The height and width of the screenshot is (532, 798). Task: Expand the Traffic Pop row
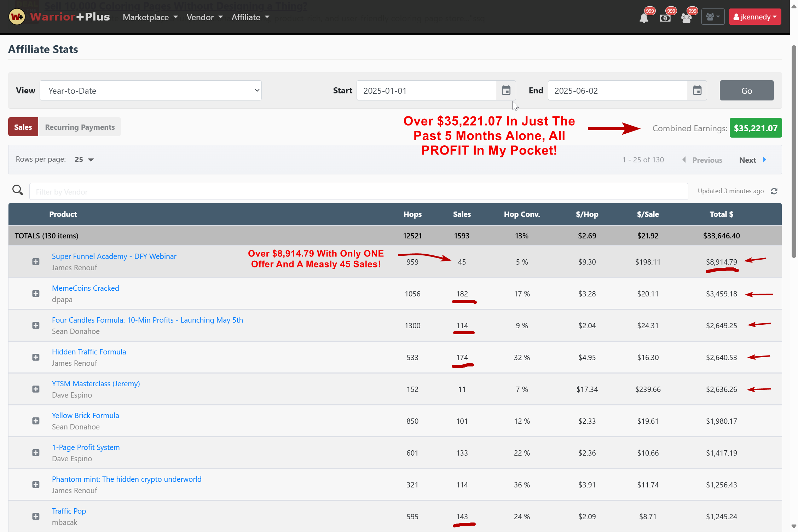pyautogui.click(x=36, y=516)
